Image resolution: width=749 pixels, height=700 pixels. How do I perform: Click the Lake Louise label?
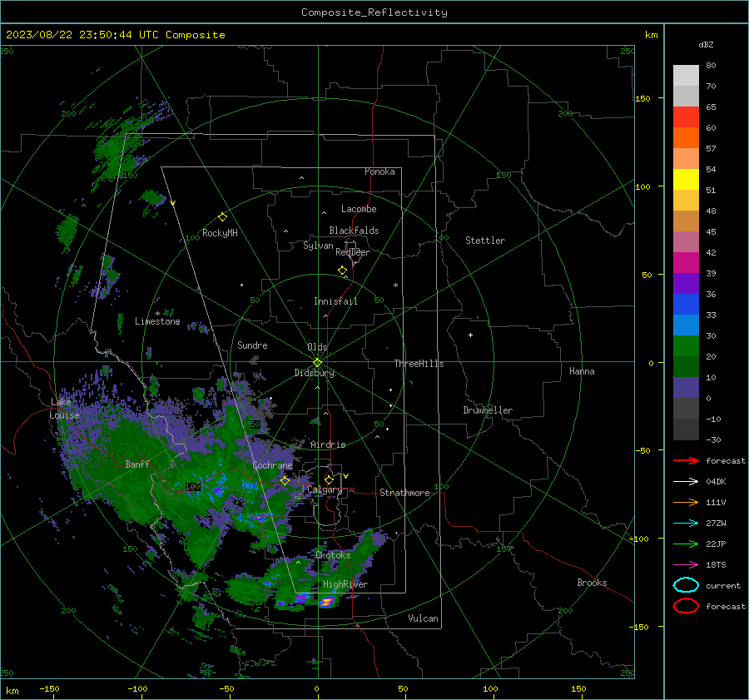point(64,409)
